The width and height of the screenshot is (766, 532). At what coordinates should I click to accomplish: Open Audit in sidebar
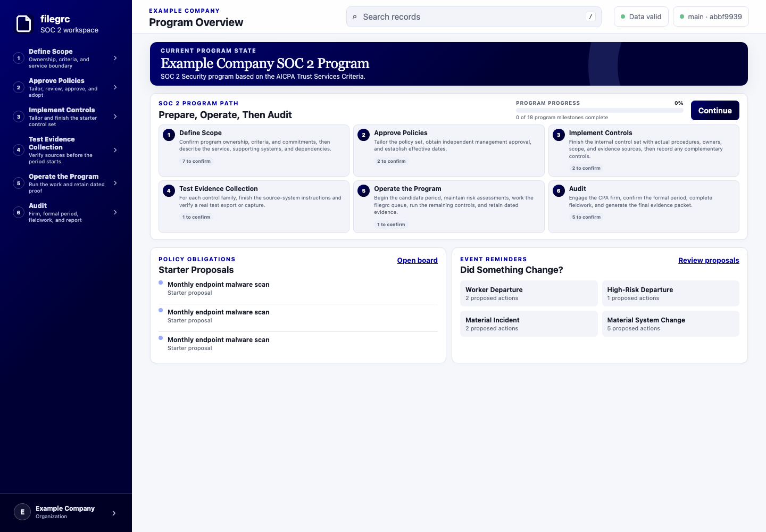pyautogui.click(x=66, y=212)
